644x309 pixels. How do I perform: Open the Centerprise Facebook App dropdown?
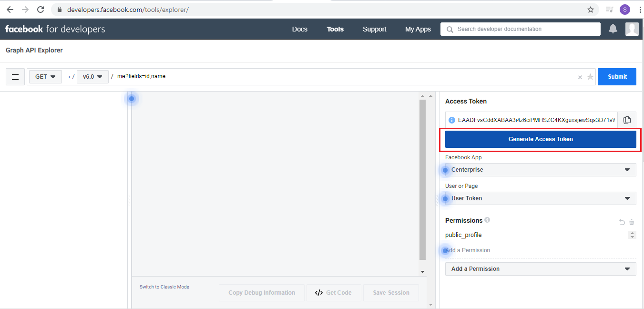[x=541, y=170]
